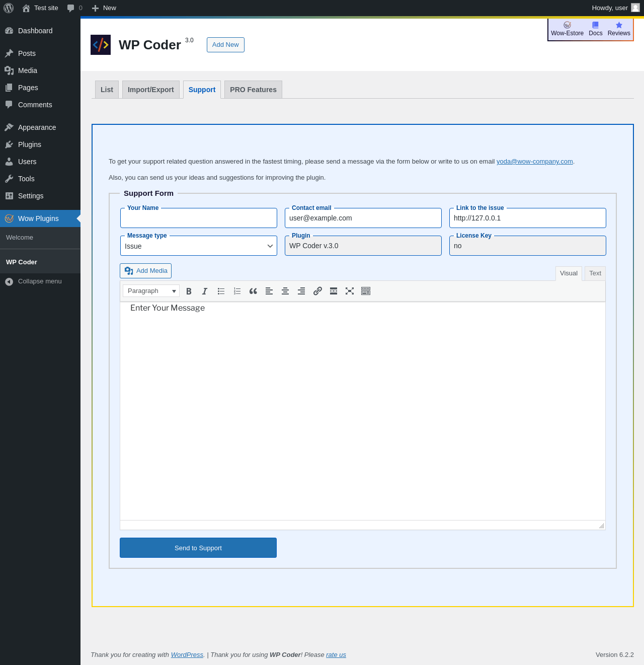Open Posts menu in sidebar

click(x=40, y=53)
